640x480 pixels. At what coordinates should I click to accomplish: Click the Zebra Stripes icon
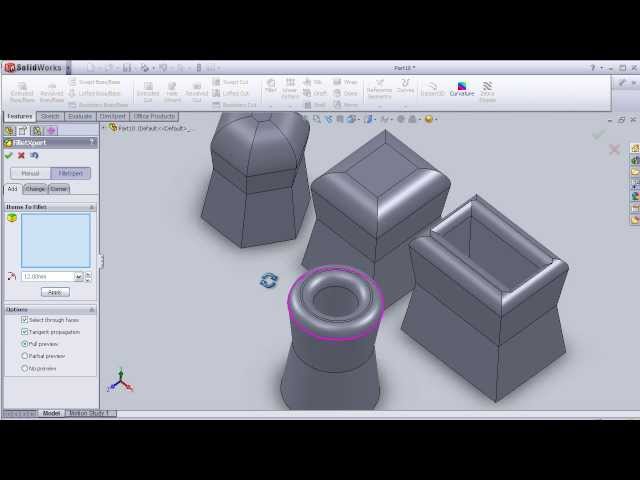[487, 90]
